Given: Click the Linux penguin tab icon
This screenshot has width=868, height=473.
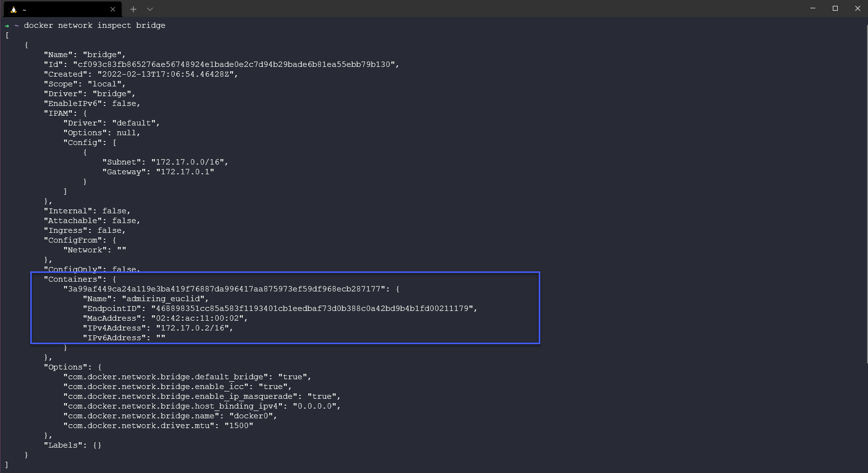Looking at the screenshot, I should (x=14, y=9).
